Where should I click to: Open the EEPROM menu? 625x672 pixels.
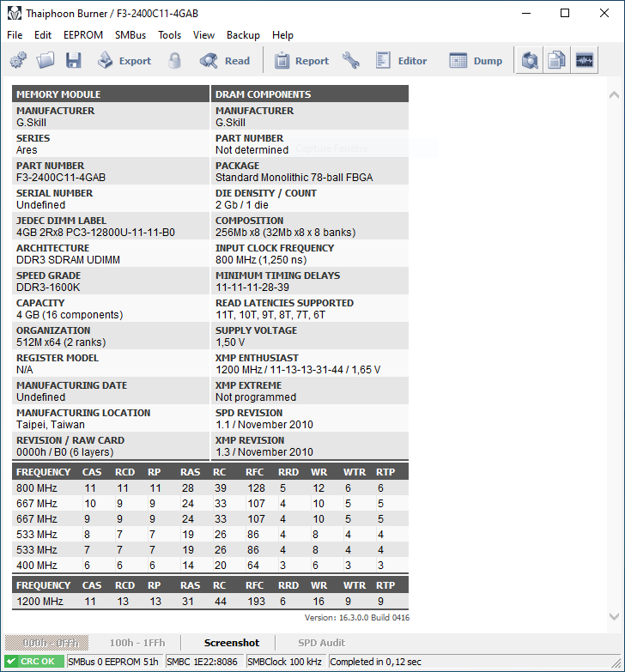83,35
